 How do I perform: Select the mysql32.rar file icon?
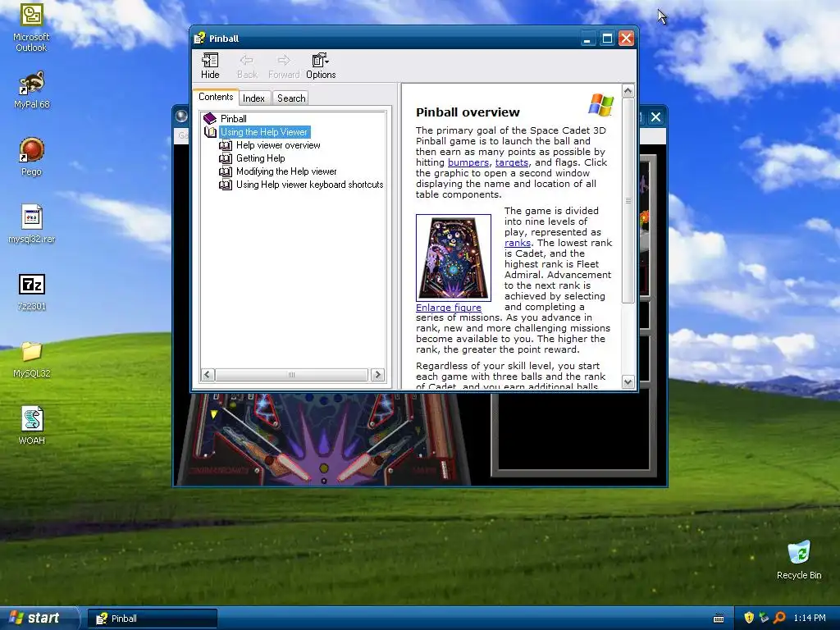pyautogui.click(x=31, y=224)
